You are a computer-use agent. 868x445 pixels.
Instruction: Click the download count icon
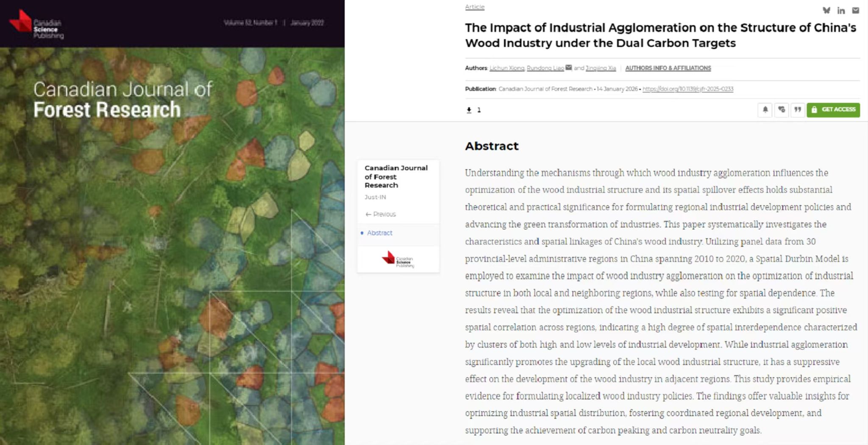click(x=469, y=110)
